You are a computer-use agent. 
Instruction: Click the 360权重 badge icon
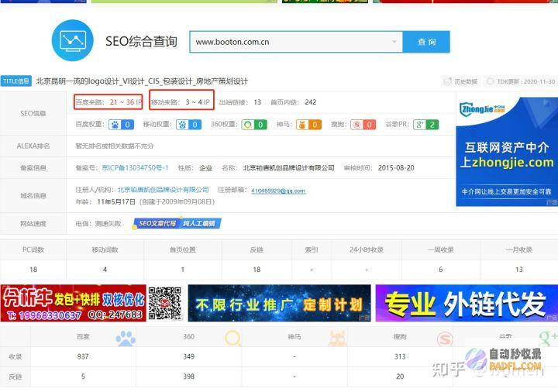coord(254,125)
